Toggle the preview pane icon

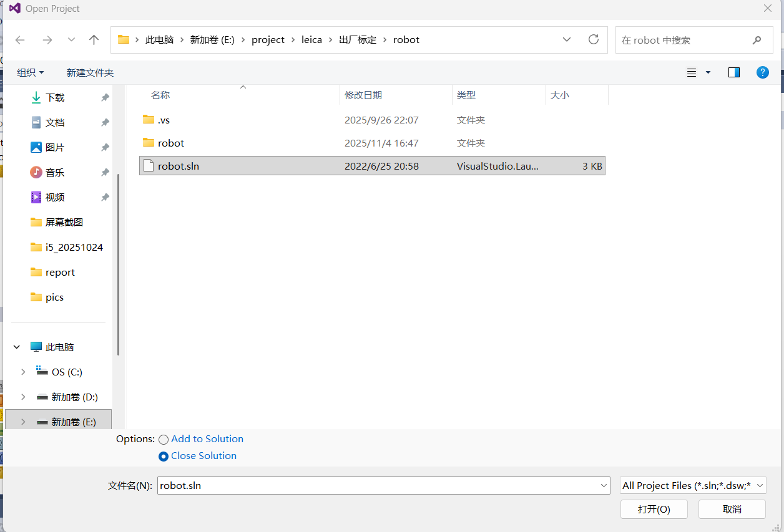(734, 72)
